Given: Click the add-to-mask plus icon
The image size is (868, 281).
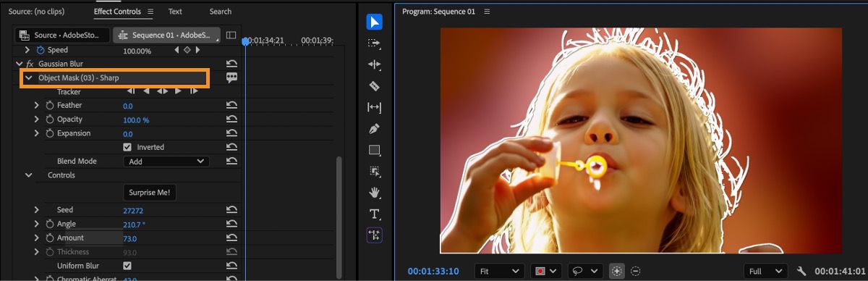Looking at the screenshot, I should [616, 271].
